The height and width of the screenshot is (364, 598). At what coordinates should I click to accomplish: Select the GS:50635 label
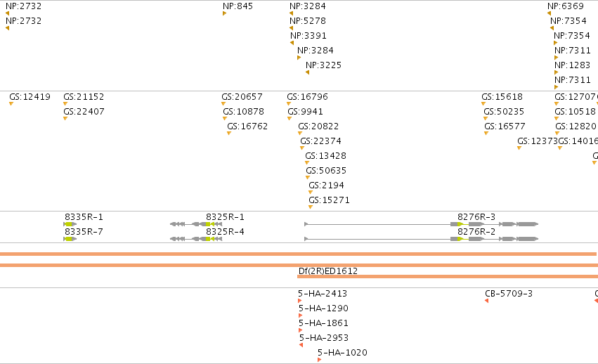[x=326, y=171]
